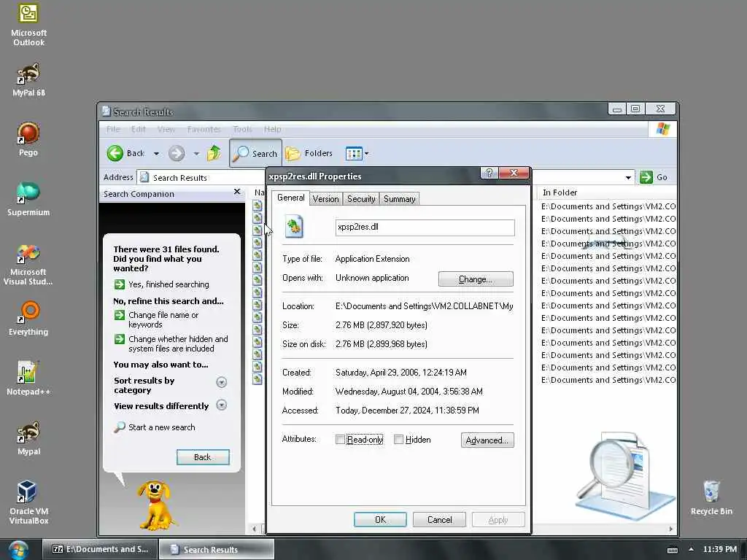Image resolution: width=747 pixels, height=560 pixels.
Task: Switch to the E:\Documents and S... taskbar button
Action: [x=99, y=549]
